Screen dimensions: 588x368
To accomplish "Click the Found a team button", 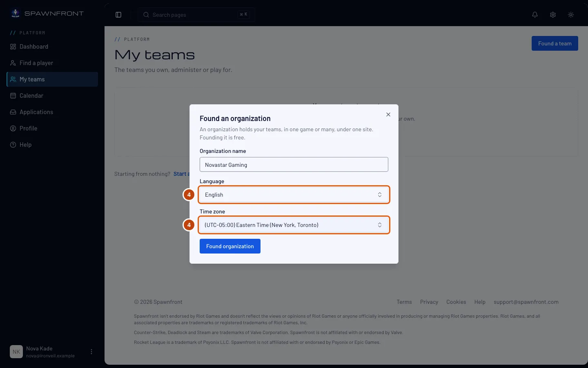I will 555,43.
